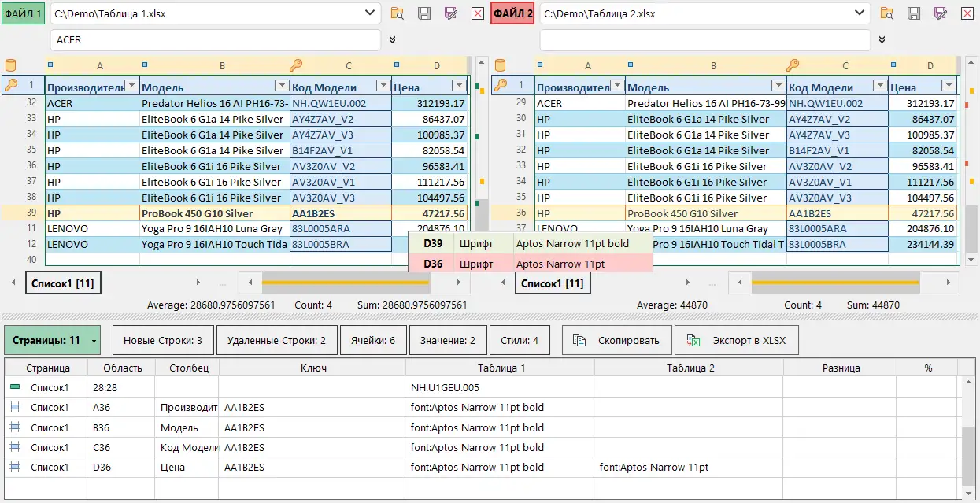Screen dimensions: 980x503
Task: Select cell ProBook 450 G10 Silver, left table
Action: (215, 213)
